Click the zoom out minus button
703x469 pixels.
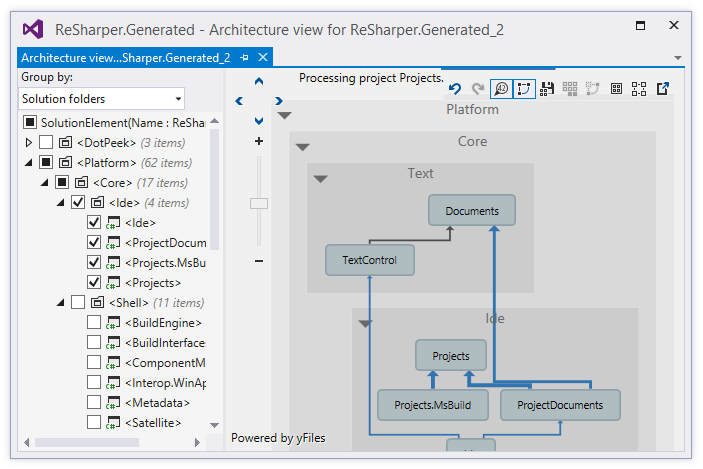(259, 261)
